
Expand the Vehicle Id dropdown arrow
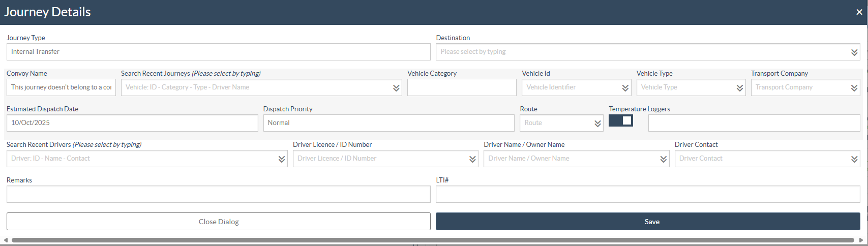click(625, 88)
